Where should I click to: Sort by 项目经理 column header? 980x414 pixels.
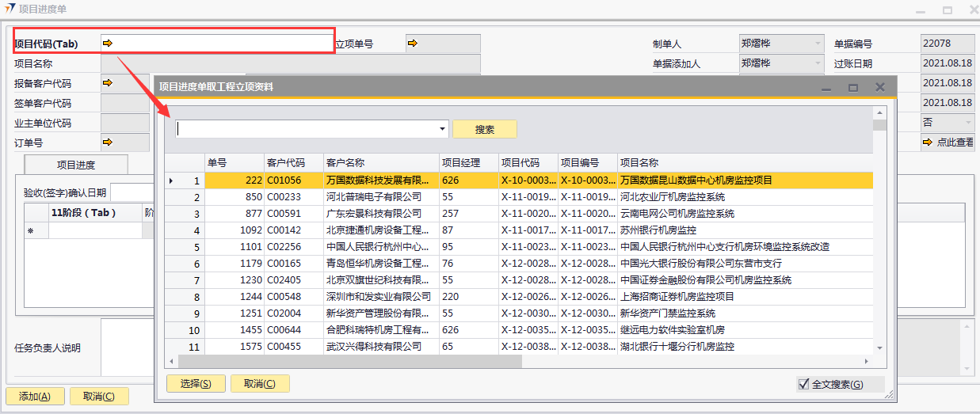pos(468,162)
